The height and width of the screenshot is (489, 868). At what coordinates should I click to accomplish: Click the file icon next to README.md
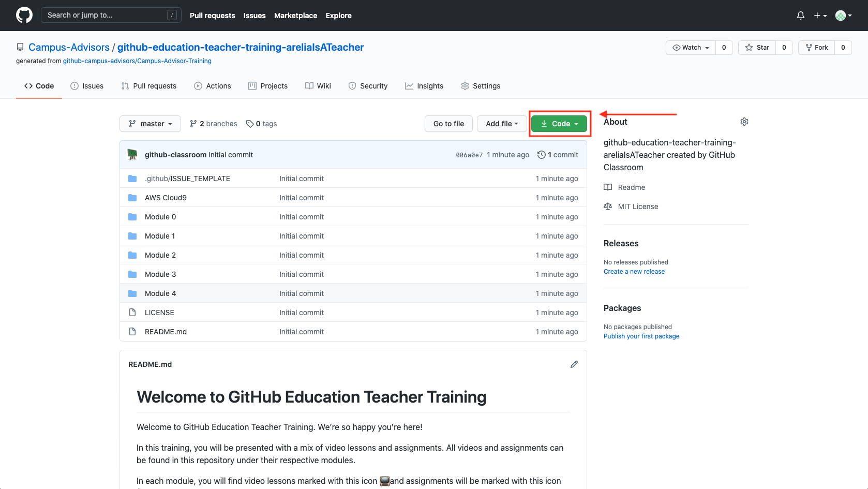132,332
